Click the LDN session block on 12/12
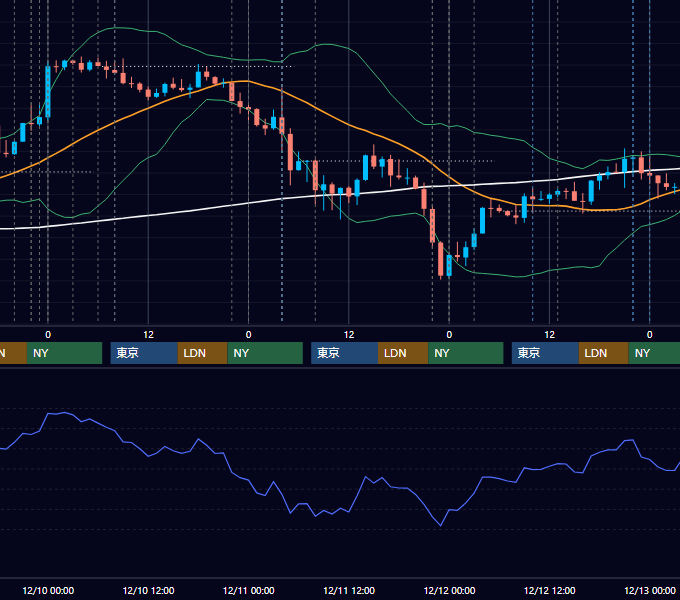 (603, 353)
